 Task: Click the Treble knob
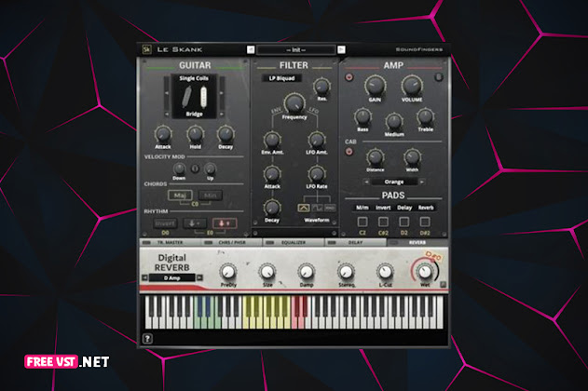tap(425, 117)
